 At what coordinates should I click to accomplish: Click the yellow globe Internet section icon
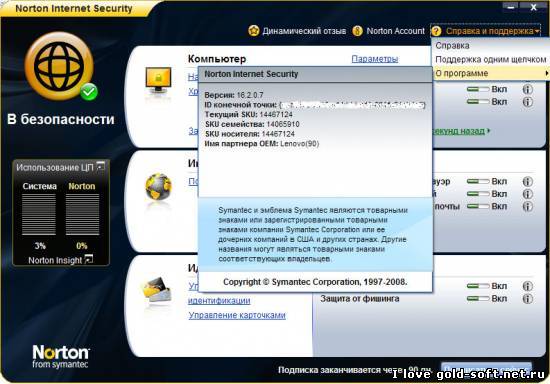[x=159, y=187]
